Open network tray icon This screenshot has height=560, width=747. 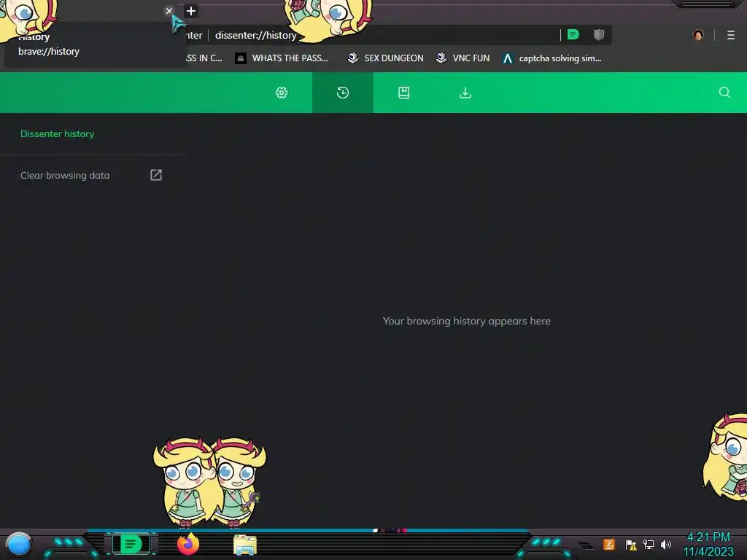649,544
